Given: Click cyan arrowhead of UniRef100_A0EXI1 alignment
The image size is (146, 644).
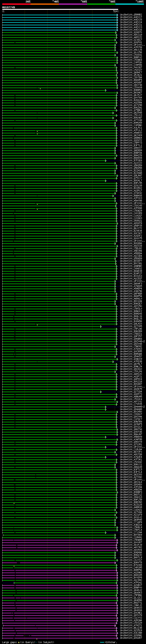Looking at the screenshot, I should [x=117, y=25].
